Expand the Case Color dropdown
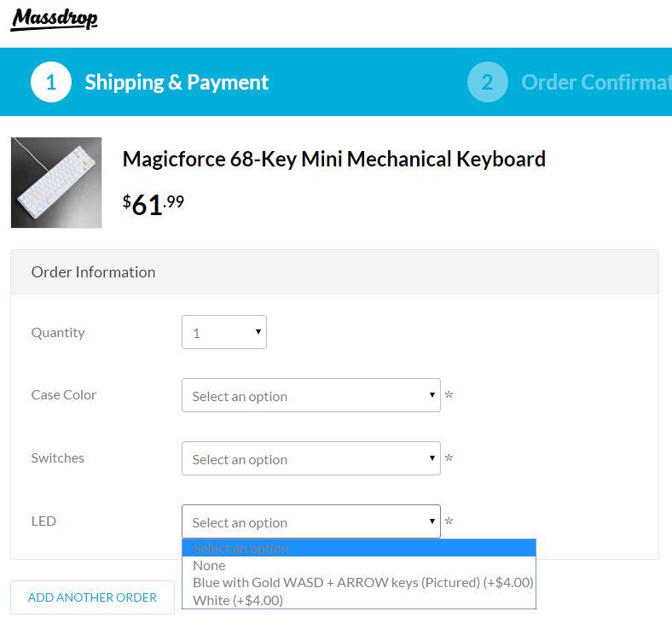Image resolution: width=672 pixels, height=629 pixels. 310,395
